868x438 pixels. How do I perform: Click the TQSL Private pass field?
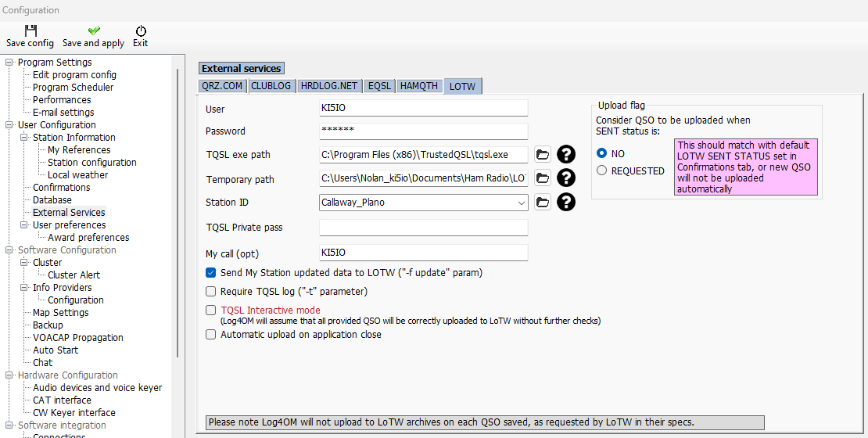pyautogui.click(x=424, y=228)
